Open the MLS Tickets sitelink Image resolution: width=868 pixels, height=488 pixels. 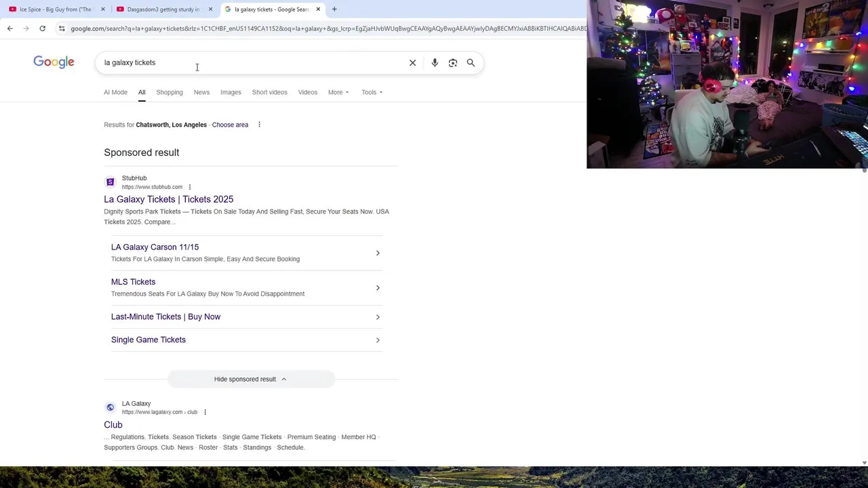(x=133, y=282)
